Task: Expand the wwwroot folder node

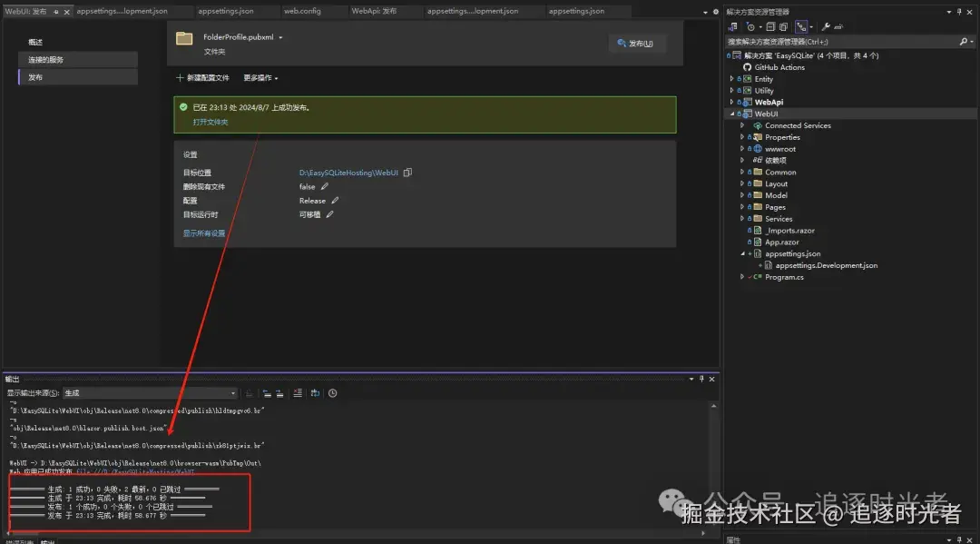Action: point(742,149)
